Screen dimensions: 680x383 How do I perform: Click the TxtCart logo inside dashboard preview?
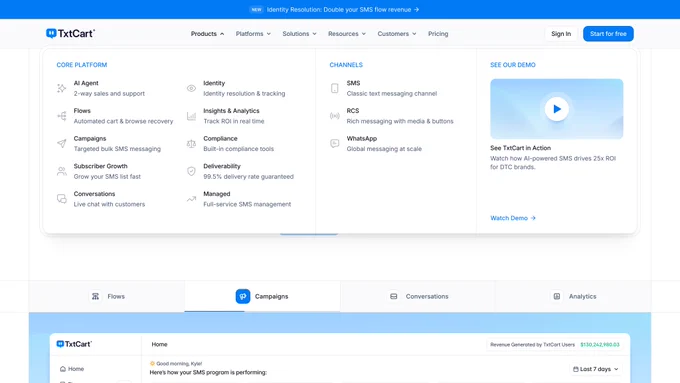click(74, 344)
